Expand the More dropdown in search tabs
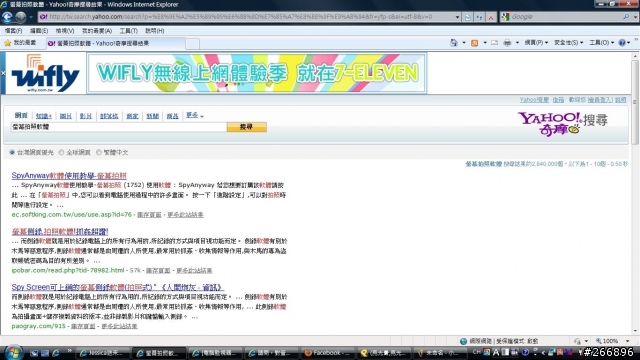This screenshot has width=640, height=360. (x=195, y=116)
